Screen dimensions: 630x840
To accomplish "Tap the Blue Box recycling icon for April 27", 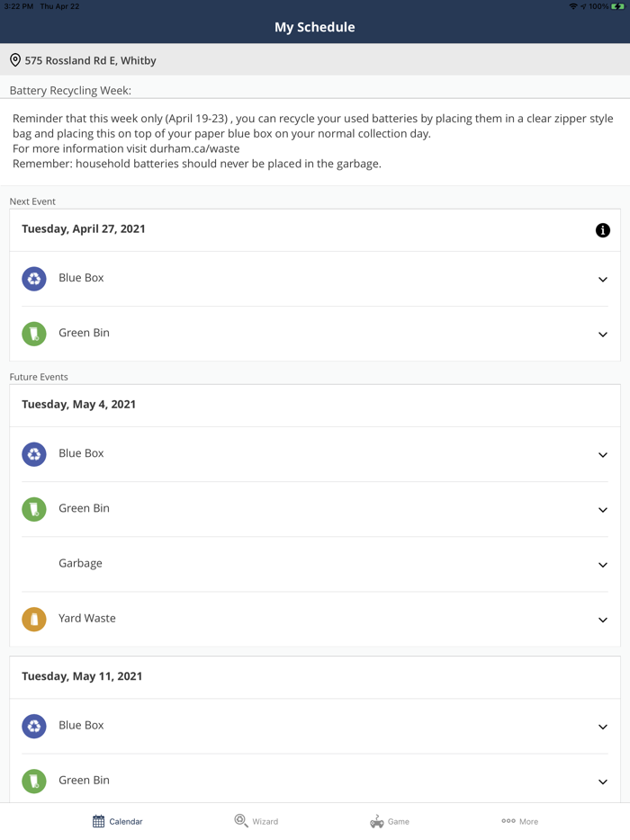I will (x=34, y=279).
